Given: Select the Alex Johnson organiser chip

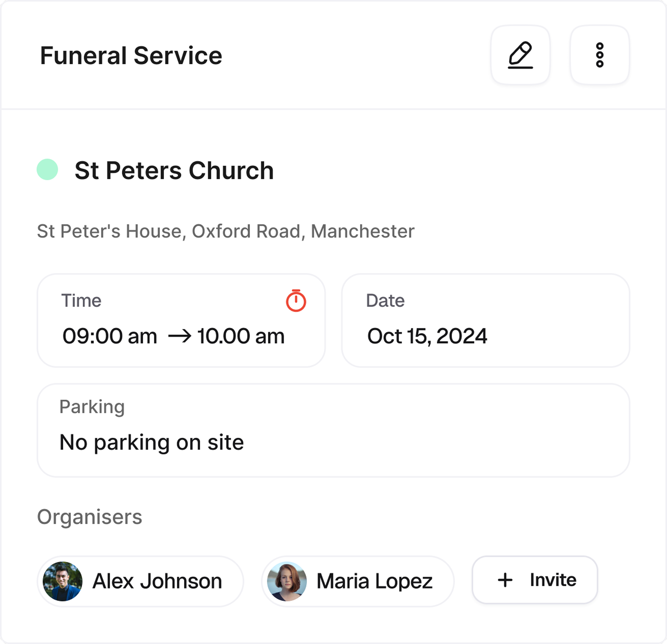Looking at the screenshot, I should click(140, 581).
